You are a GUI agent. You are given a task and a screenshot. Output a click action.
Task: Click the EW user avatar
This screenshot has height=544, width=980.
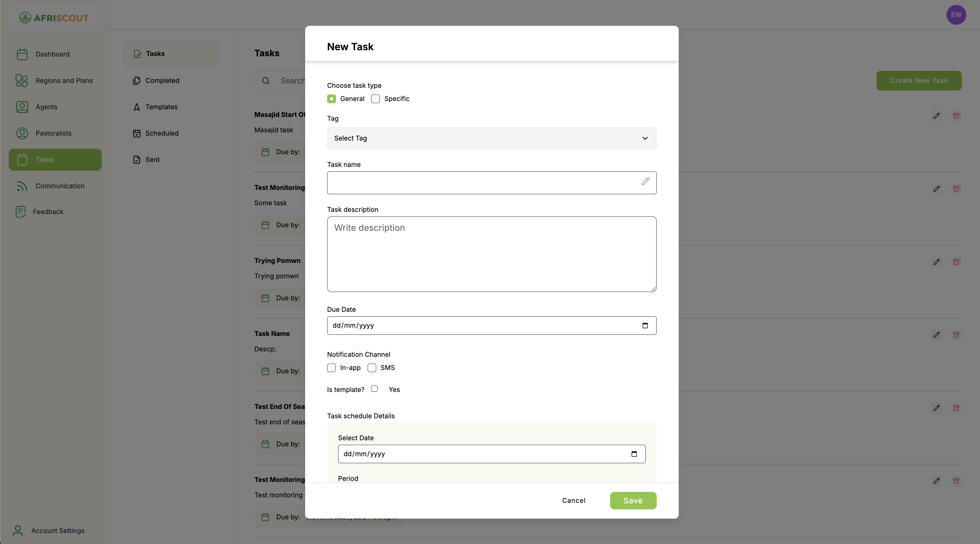pyautogui.click(x=956, y=15)
